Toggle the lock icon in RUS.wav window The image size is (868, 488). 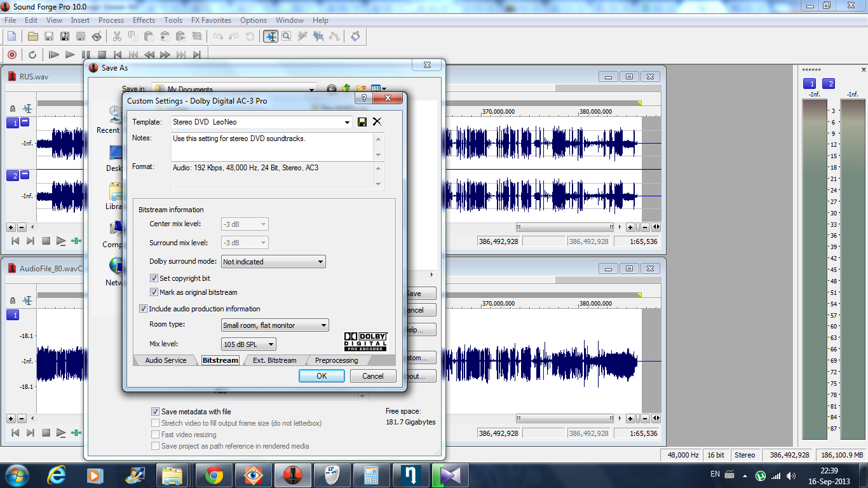click(13, 109)
